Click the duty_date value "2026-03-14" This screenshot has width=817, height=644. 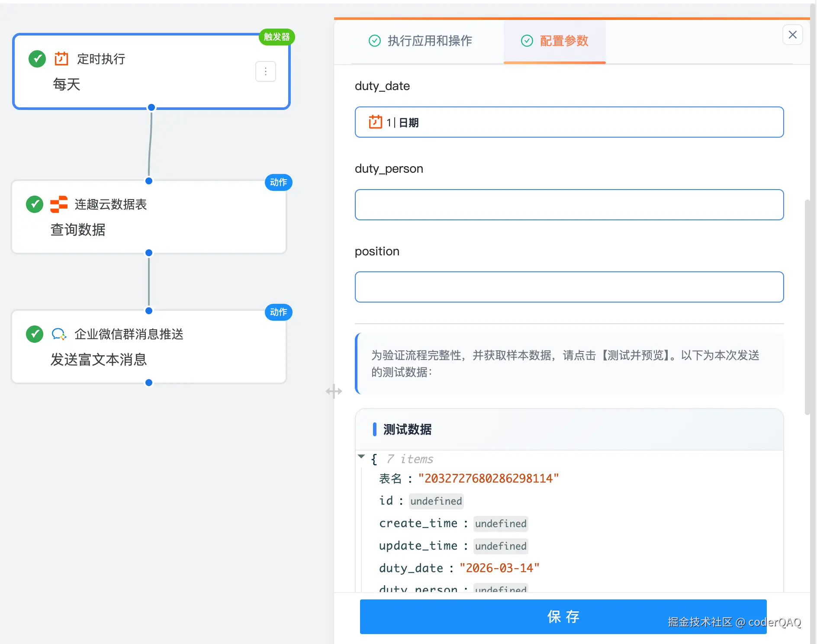click(500, 568)
